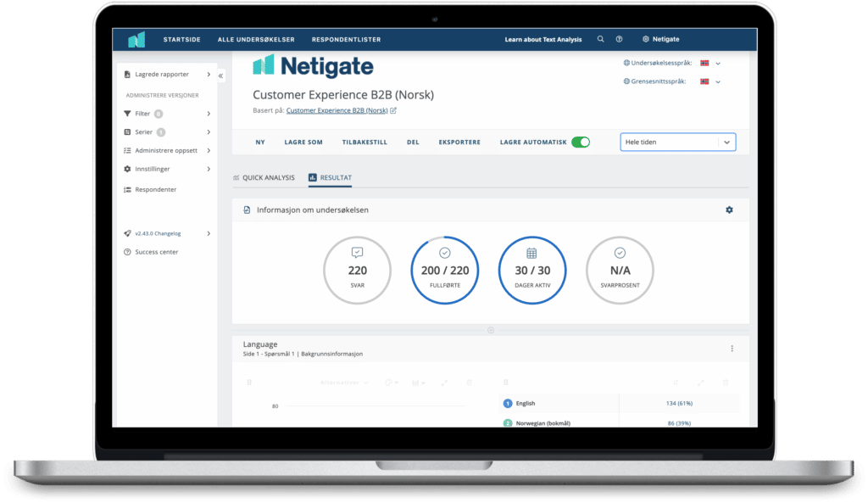Viewport: 868px width, 503px height.
Task: Click the plus icon between report sections
Action: (491, 330)
